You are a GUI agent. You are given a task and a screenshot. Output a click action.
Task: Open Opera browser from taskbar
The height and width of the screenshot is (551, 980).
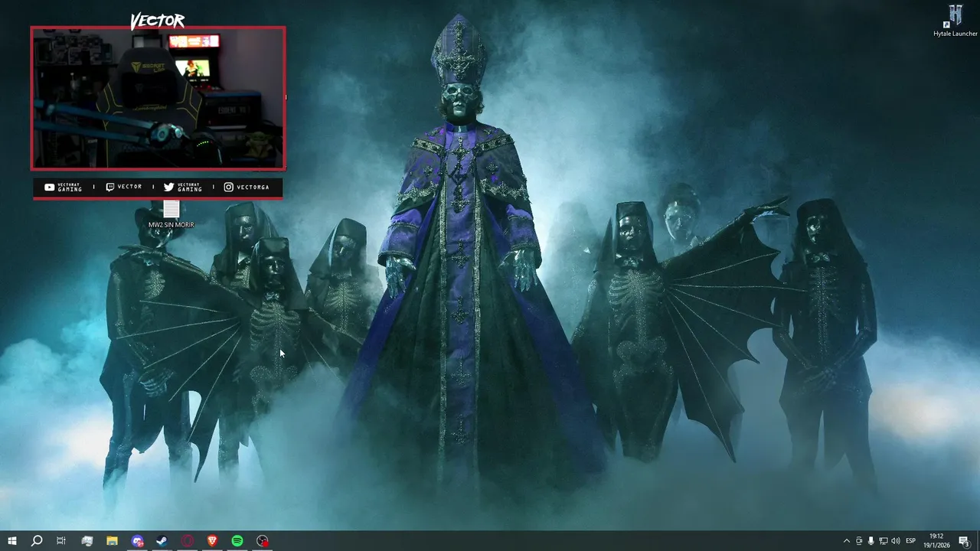click(x=188, y=541)
